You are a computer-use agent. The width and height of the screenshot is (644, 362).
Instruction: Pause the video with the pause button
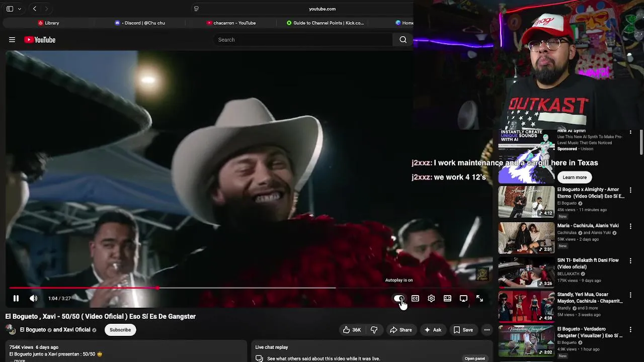pos(16,299)
